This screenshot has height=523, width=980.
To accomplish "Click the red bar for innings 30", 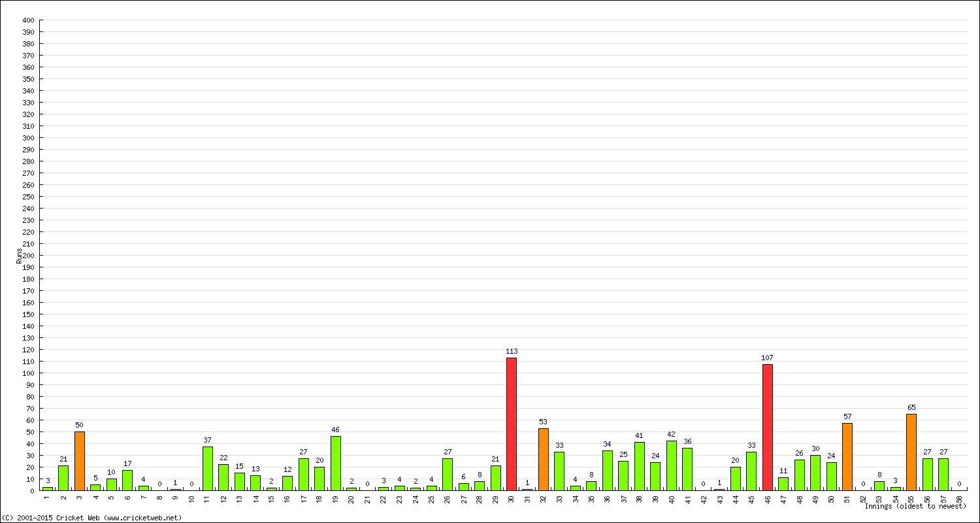I will pos(511,424).
